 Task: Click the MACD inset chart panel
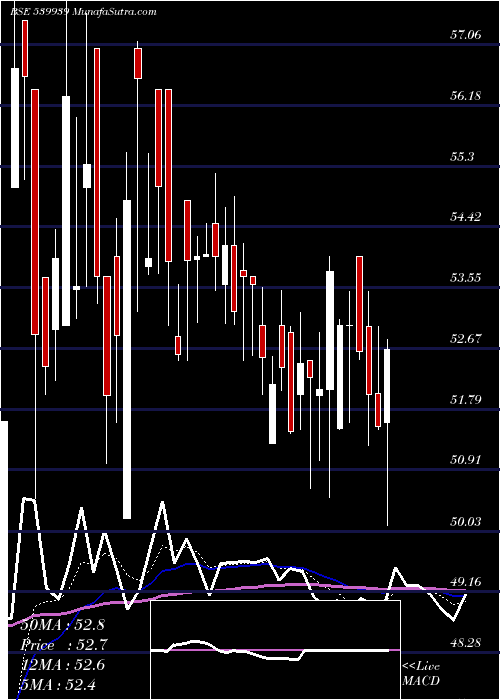[x=275, y=650]
